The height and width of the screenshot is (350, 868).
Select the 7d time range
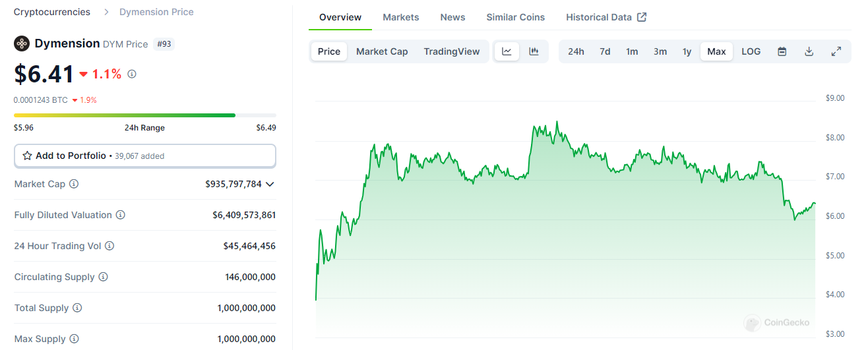pos(605,51)
